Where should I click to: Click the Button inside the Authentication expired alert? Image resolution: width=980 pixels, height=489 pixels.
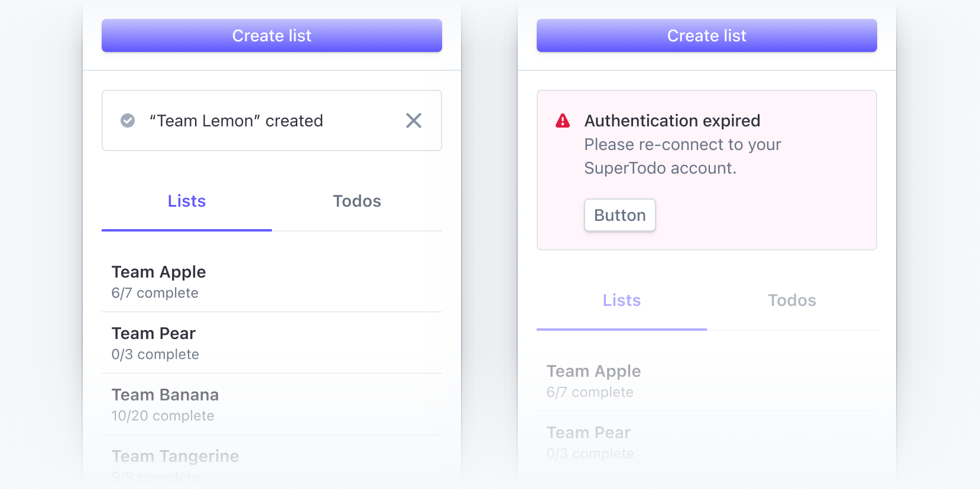(x=619, y=215)
